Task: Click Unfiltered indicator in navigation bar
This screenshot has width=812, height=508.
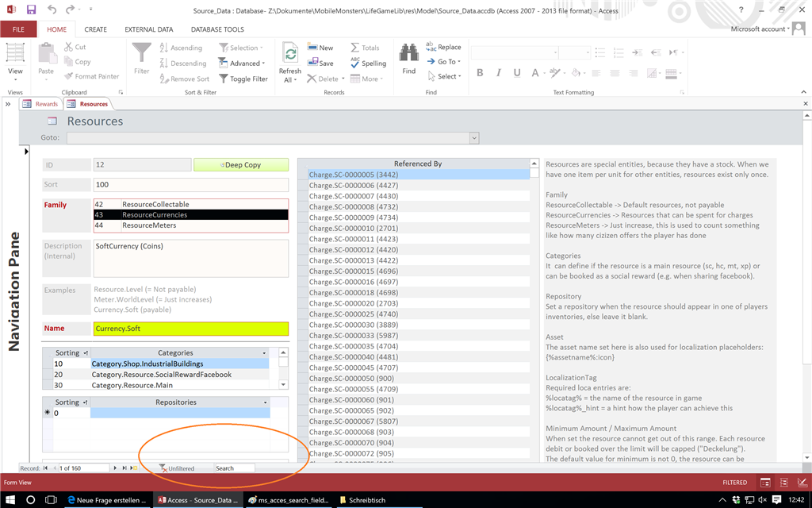Action: (x=177, y=468)
